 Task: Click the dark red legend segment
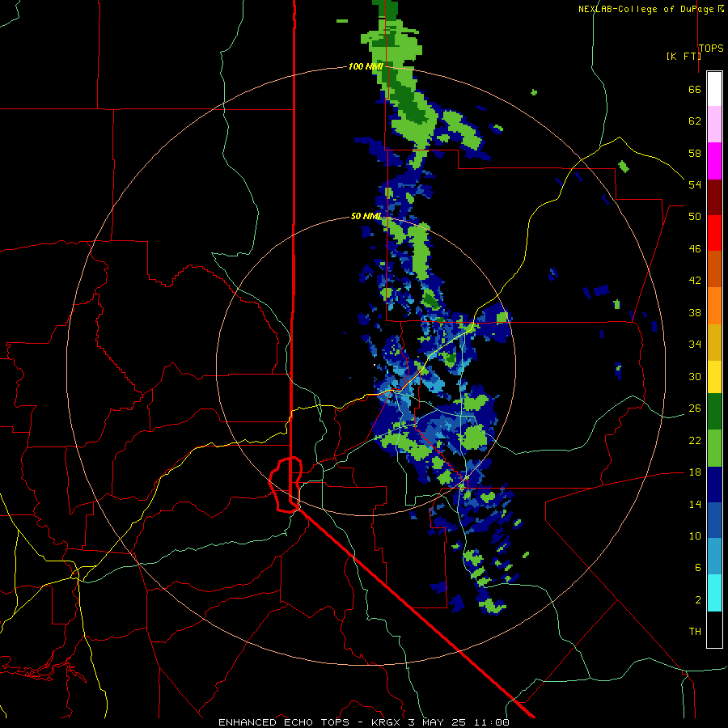tap(714, 197)
